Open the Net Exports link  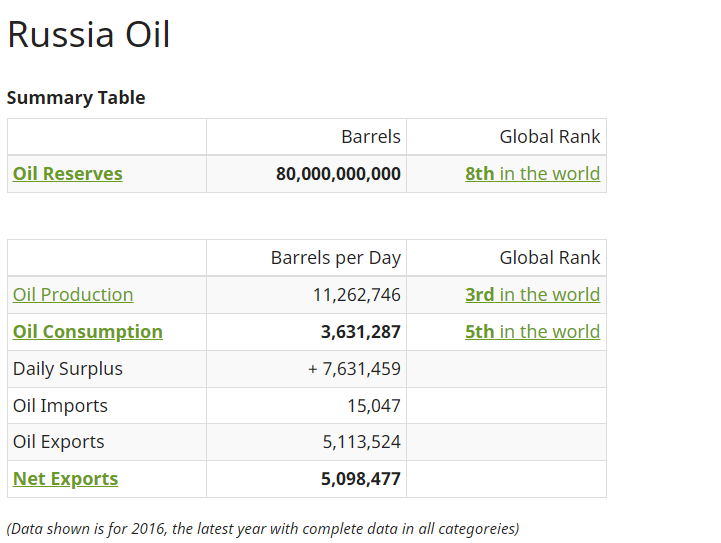pos(65,479)
